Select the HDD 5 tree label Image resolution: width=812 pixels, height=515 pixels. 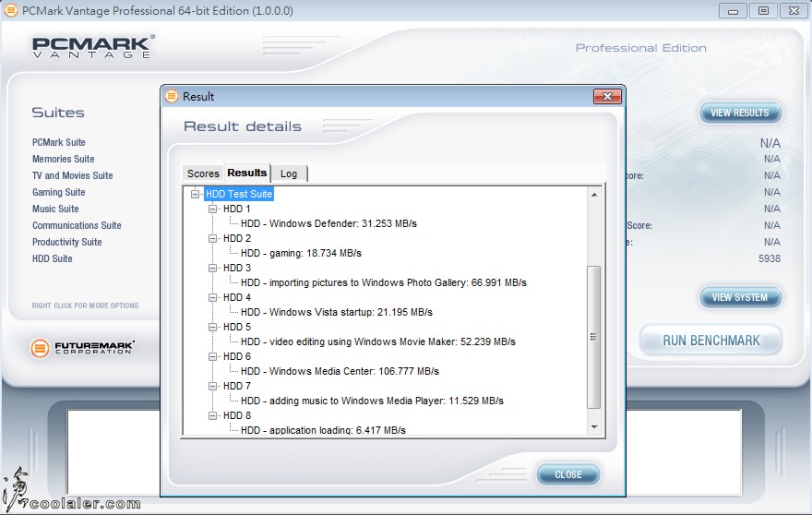tap(236, 327)
